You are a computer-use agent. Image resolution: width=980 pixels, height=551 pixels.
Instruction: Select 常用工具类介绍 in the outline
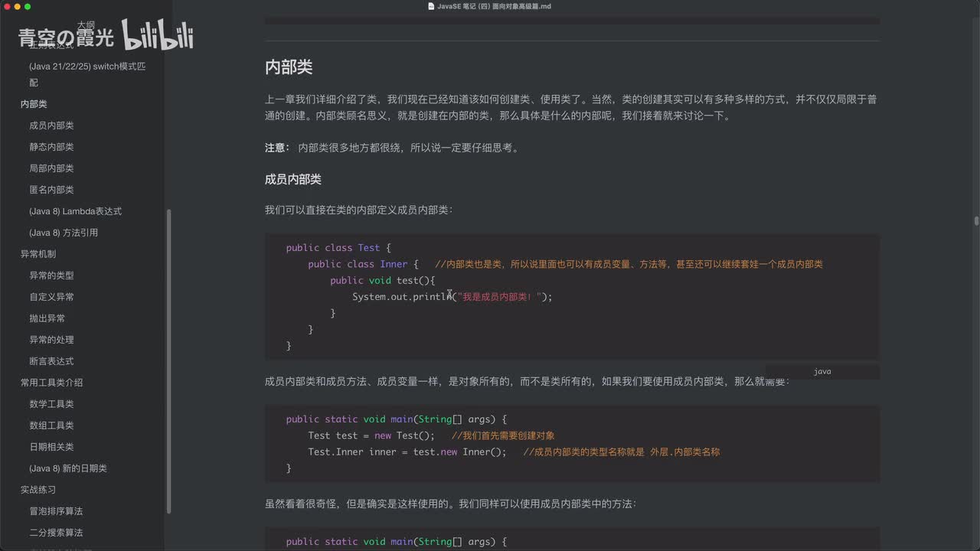[51, 383]
